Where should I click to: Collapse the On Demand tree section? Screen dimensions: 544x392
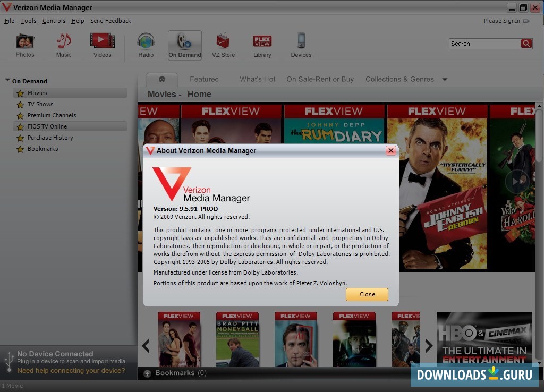7,80
